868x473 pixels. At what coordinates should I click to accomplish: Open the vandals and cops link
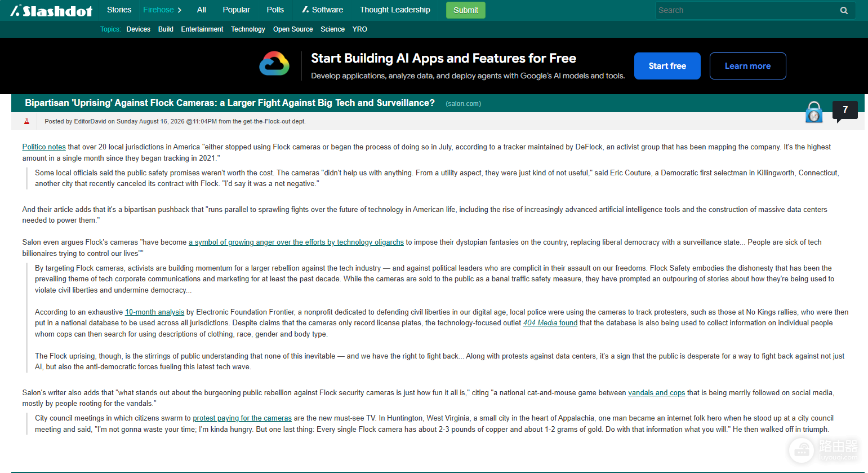[657, 393]
